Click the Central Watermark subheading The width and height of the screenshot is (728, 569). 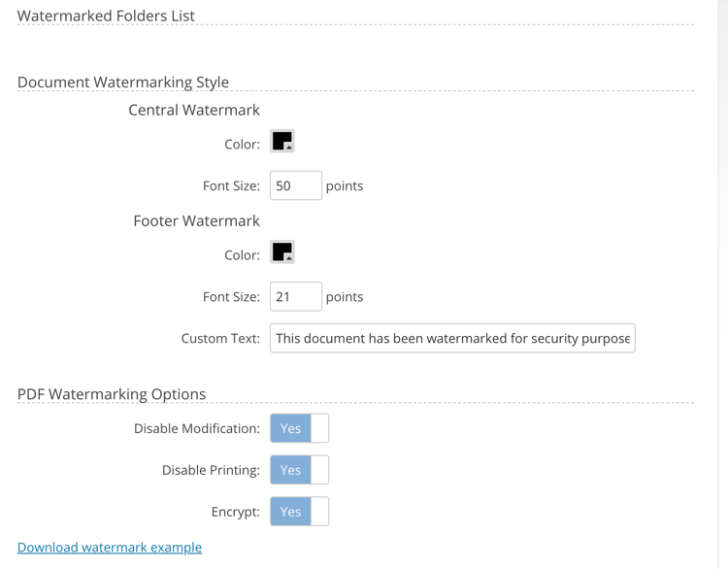(194, 110)
